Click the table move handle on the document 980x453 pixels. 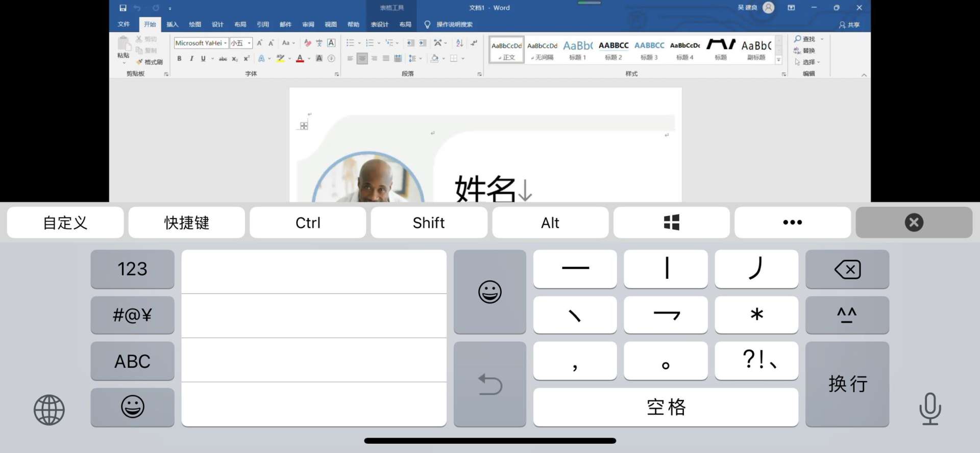(304, 126)
